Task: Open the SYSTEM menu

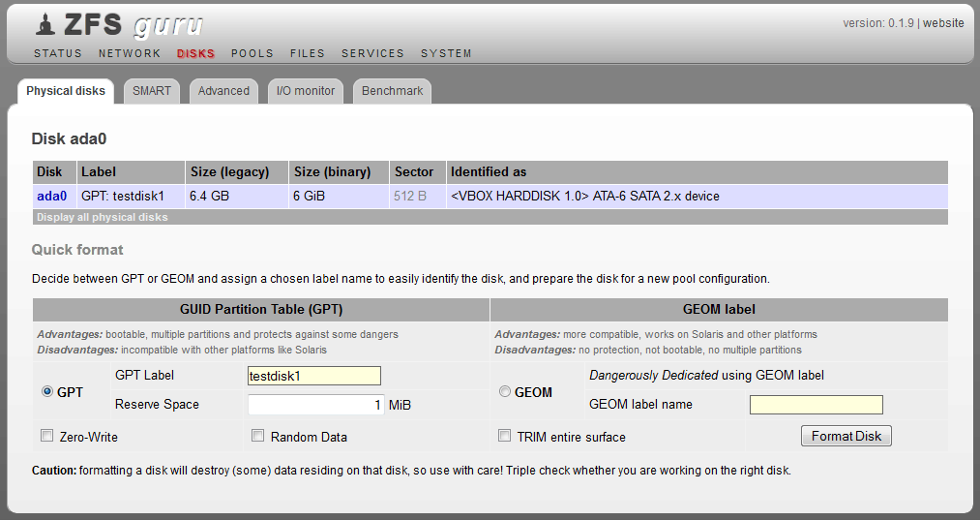Action: pyautogui.click(x=446, y=53)
